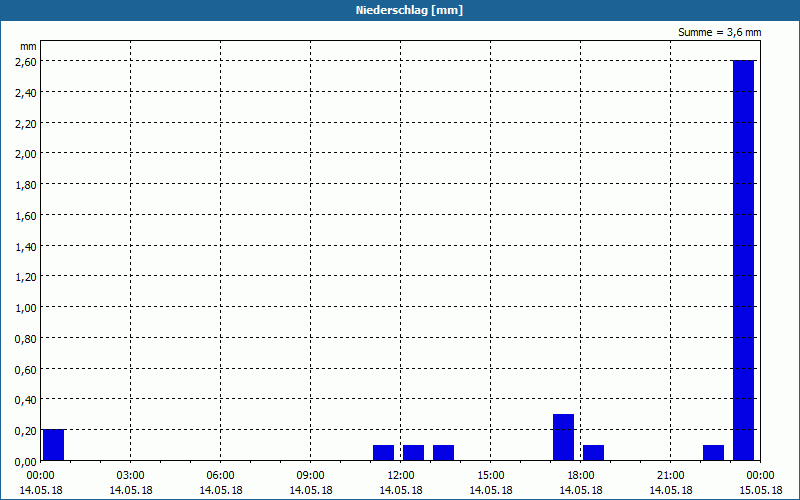Click the 2,40 y-axis value

point(28,92)
